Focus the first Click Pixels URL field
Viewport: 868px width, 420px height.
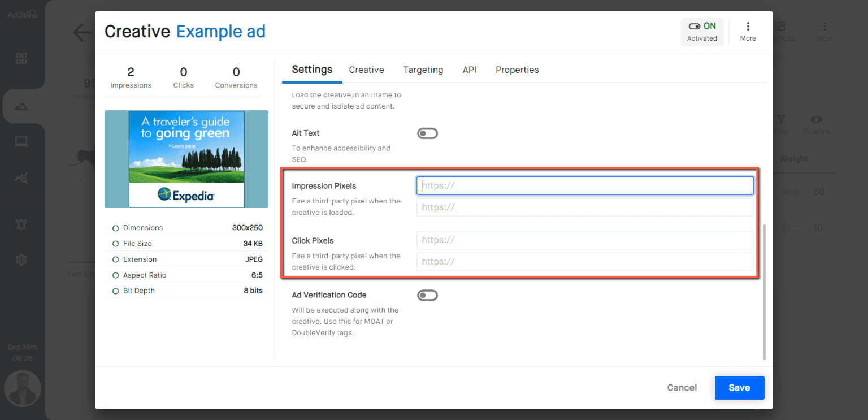tap(585, 240)
